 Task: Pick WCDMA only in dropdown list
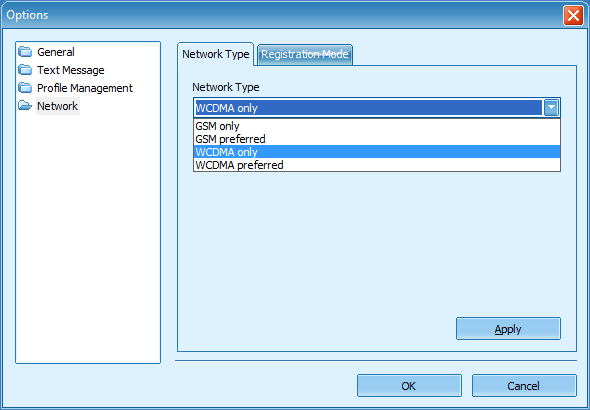(x=377, y=152)
